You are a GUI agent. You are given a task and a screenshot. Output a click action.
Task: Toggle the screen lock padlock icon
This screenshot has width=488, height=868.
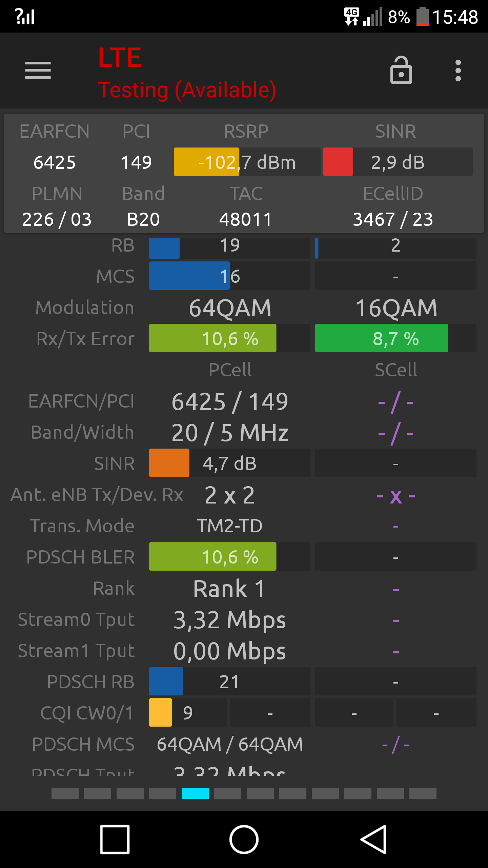[x=401, y=70]
